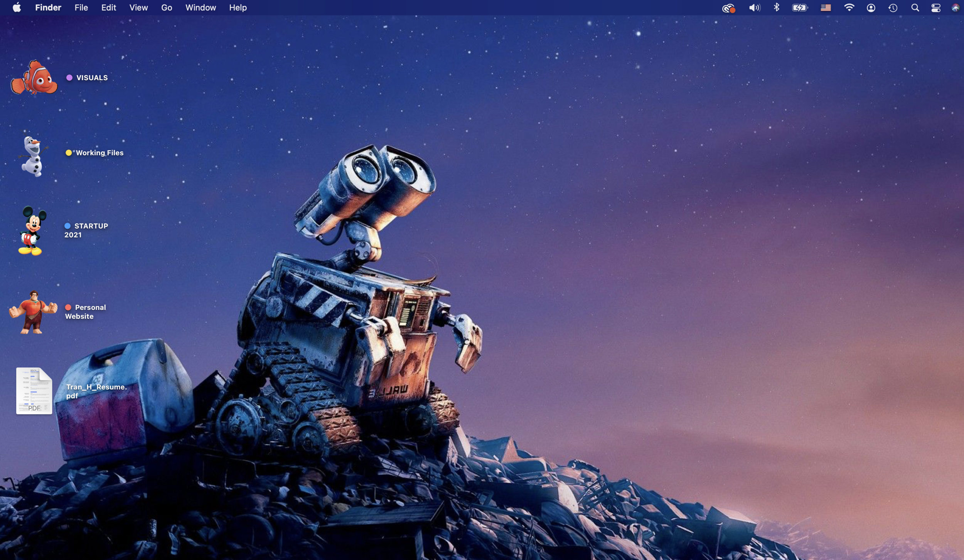Open the Go menu
This screenshot has width=964, height=560.
(x=166, y=8)
